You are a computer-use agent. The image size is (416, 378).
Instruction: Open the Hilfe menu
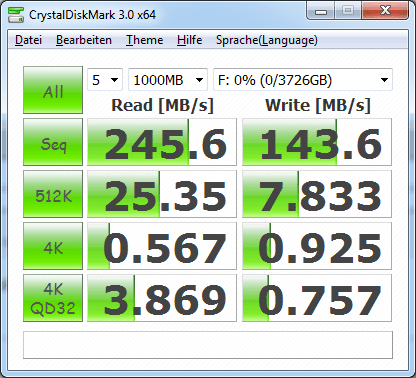pos(189,40)
